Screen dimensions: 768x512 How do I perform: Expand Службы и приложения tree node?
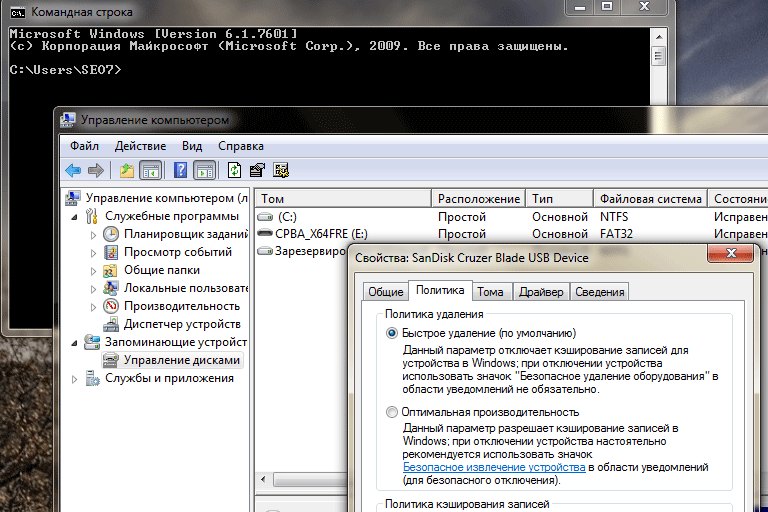pyautogui.click(x=76, y=378)
